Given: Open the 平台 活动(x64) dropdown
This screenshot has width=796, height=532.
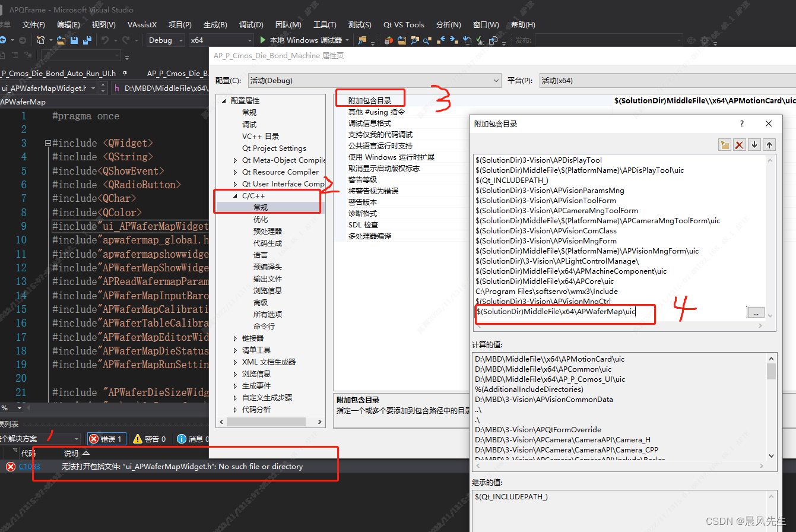Looking at the screenshot, I should coord(667,80).
